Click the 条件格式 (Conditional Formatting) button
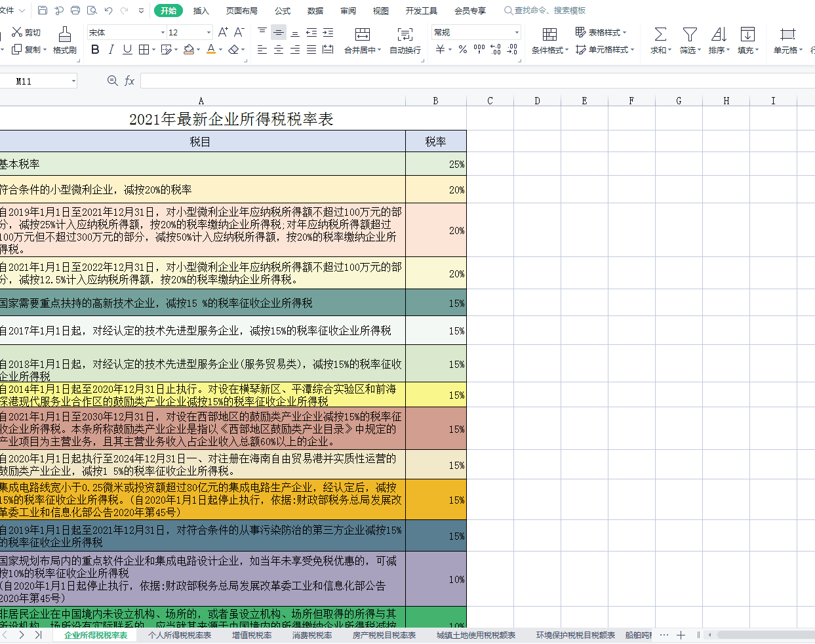 tap(549, 40)
